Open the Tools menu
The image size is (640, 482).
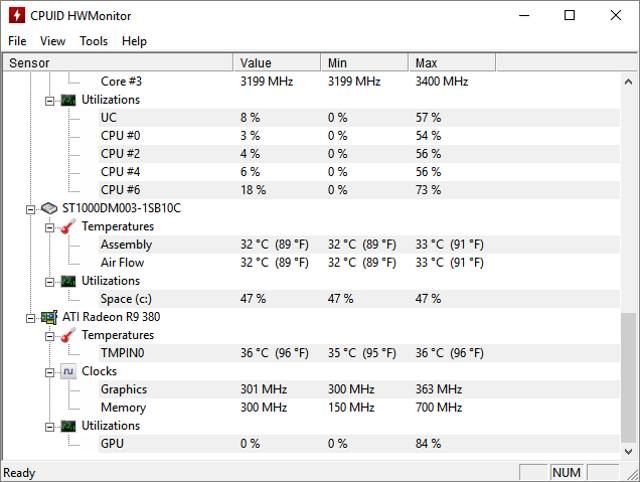pos(94,41)
